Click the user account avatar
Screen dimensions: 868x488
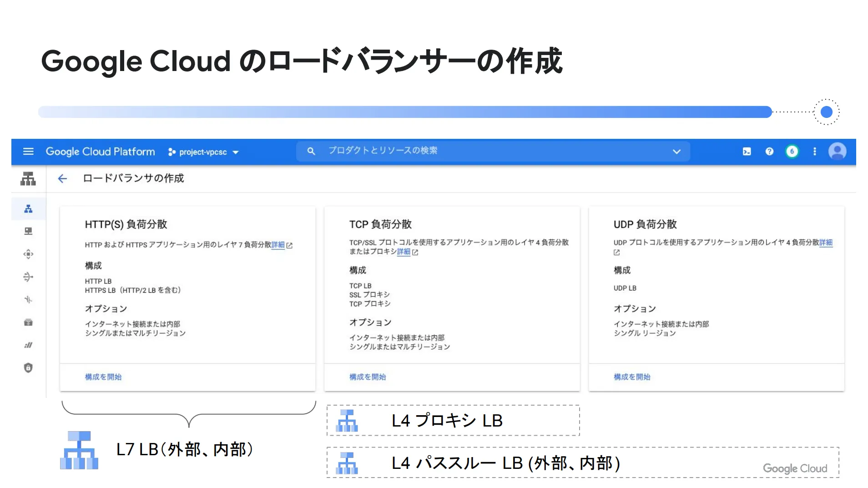[837, 152]
